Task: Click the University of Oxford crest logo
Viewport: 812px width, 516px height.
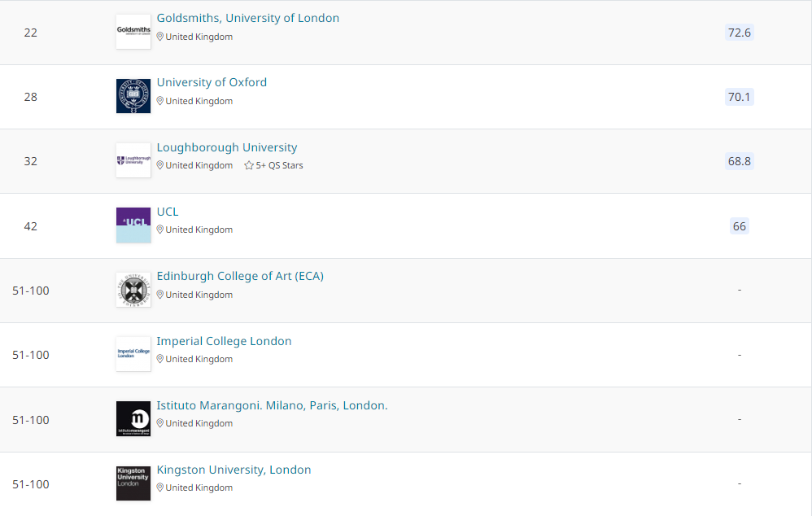Action: (133, 96)
